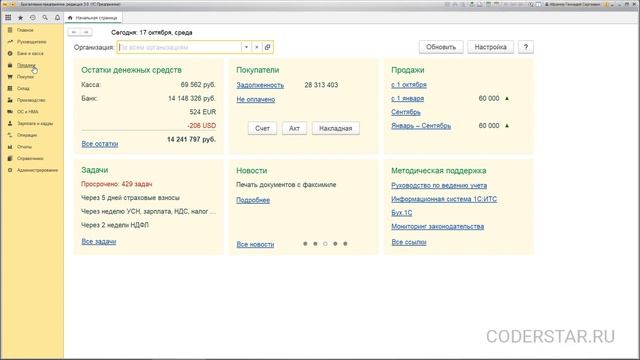
Task: Open Банк и касса section
Action: pyautogui.click(x=30, y=53)
